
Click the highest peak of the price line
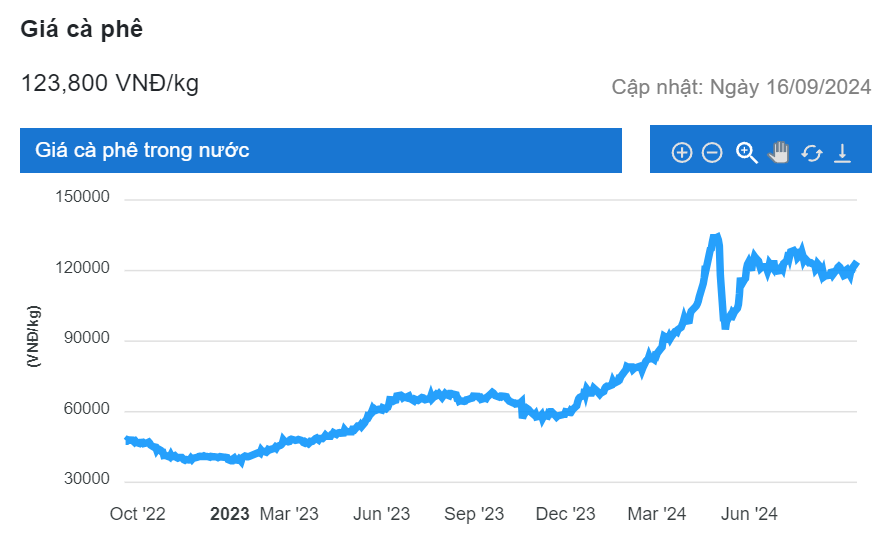(715, 238)
